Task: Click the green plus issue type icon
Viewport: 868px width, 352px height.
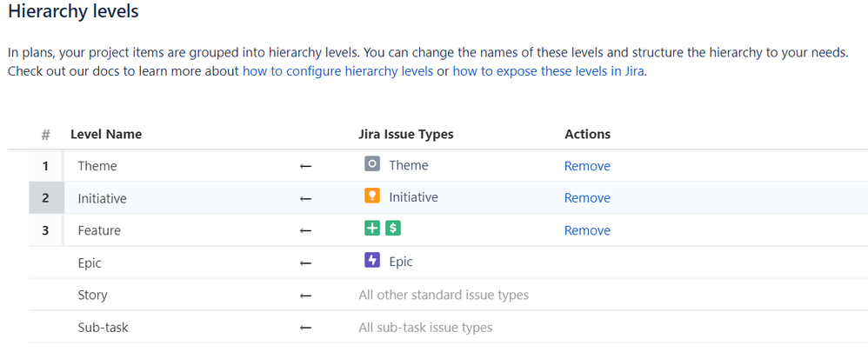Action: (372, 229)
